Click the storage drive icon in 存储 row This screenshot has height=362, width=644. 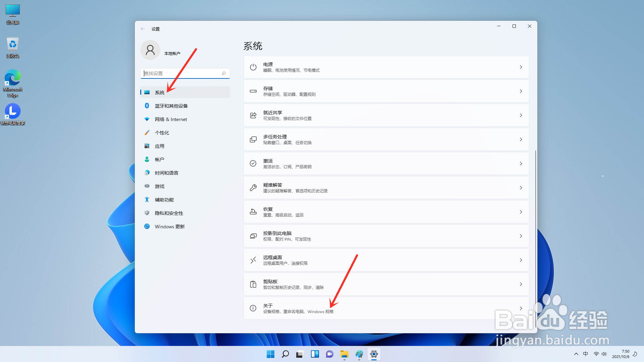pyautogui.click(x=253, y=91)
